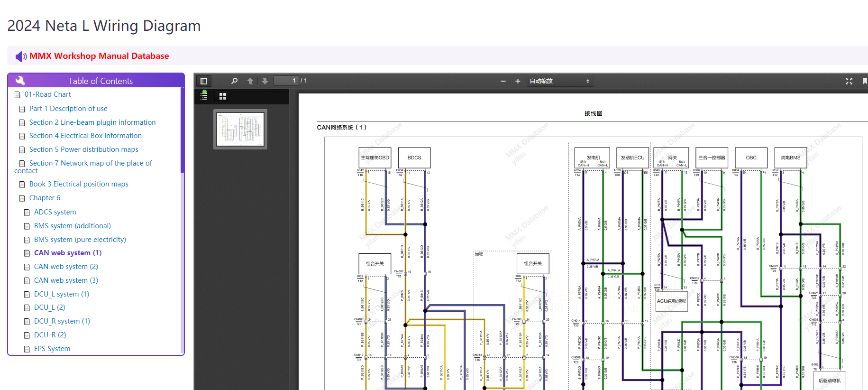Open MMX Workshop Manual Database link
Viewport: 868px width, 390px height.
pyautogui.click(x=99, y=56)
